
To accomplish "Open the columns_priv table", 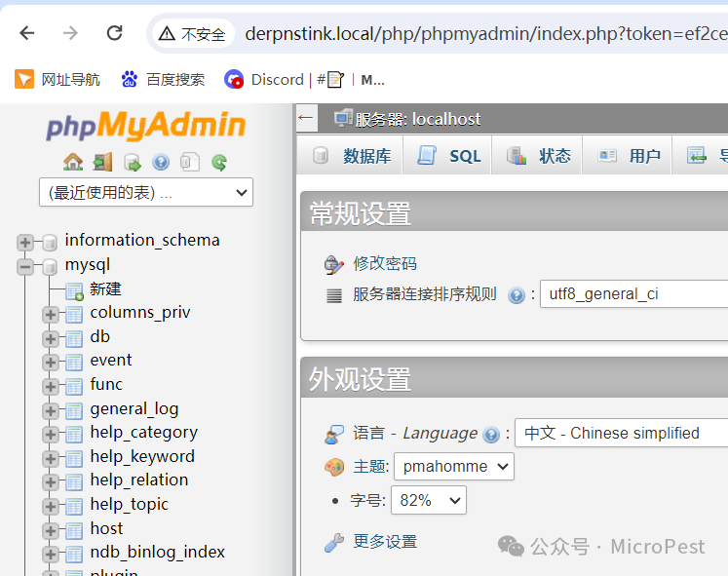I will pos(139,313).
